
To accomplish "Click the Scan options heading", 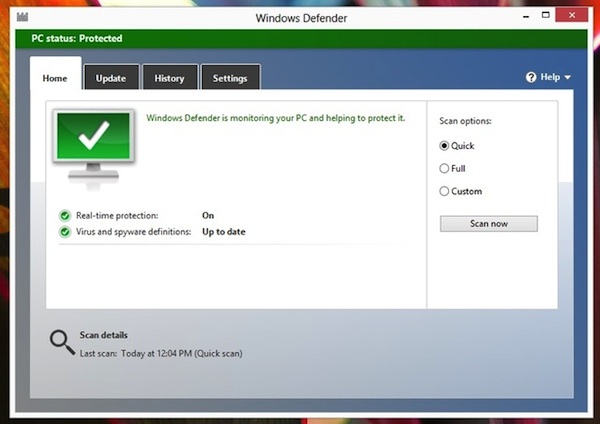I will click(465, 121).
